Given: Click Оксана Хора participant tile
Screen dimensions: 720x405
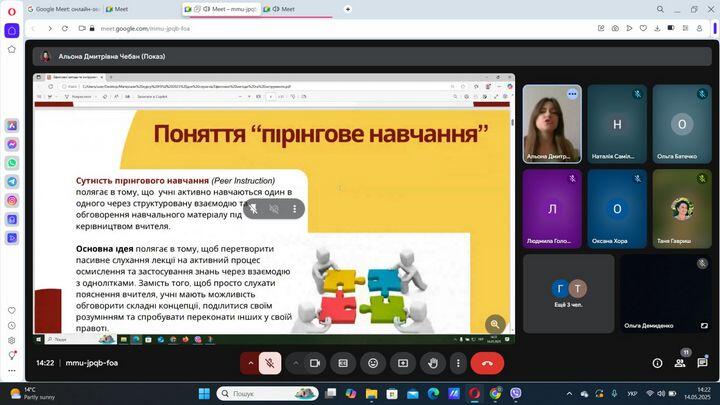Looking at the screenshot, I should coord(617,209).
